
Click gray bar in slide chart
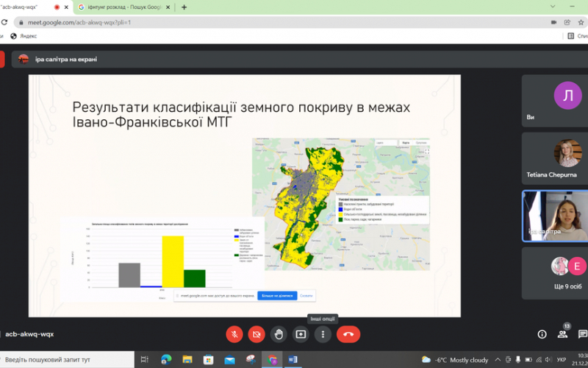click(129, 275)
